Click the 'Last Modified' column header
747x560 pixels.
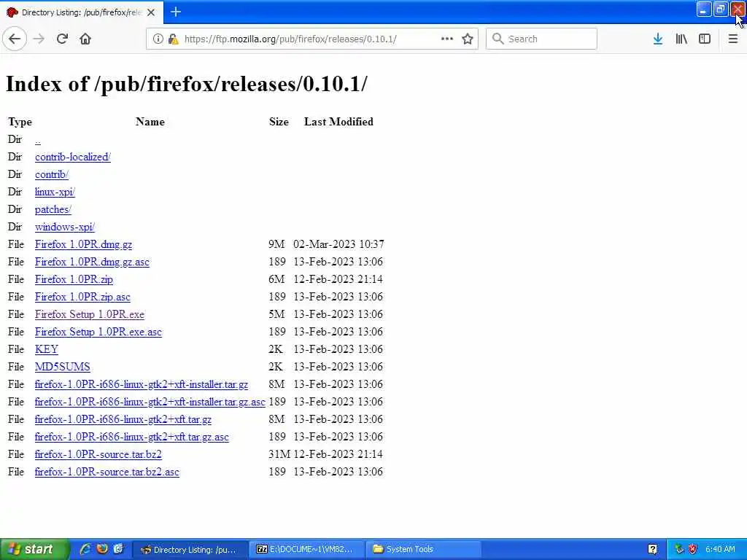[x=338, y=122]
